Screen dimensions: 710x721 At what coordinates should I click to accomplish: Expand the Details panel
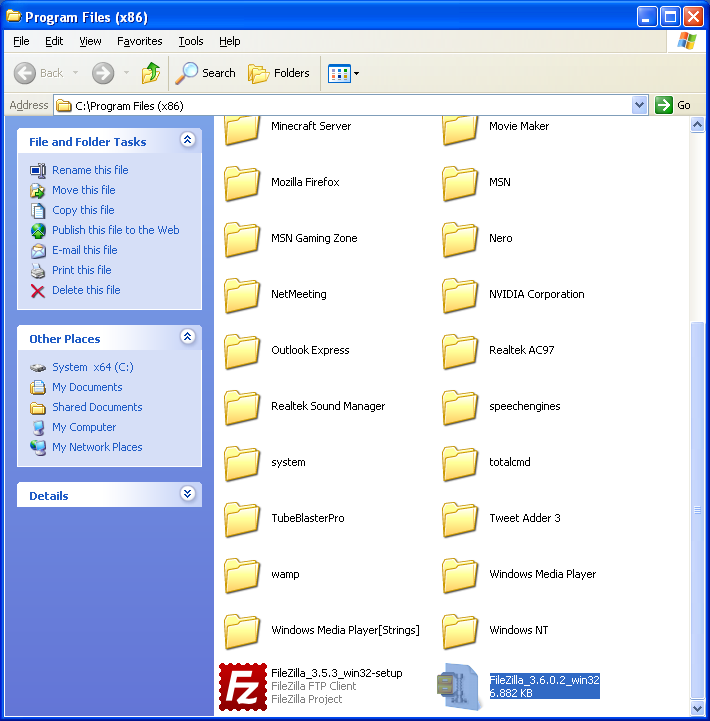[x=187, y=495]
